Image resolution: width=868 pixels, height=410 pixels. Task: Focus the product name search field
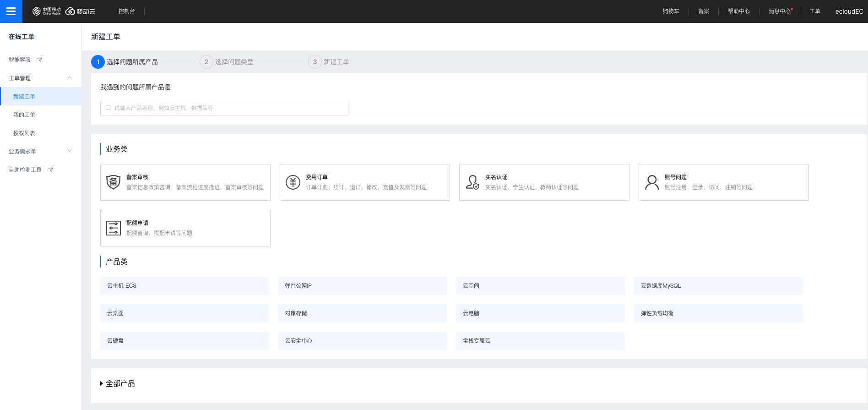pyautogui.click(x=224, y=108)
